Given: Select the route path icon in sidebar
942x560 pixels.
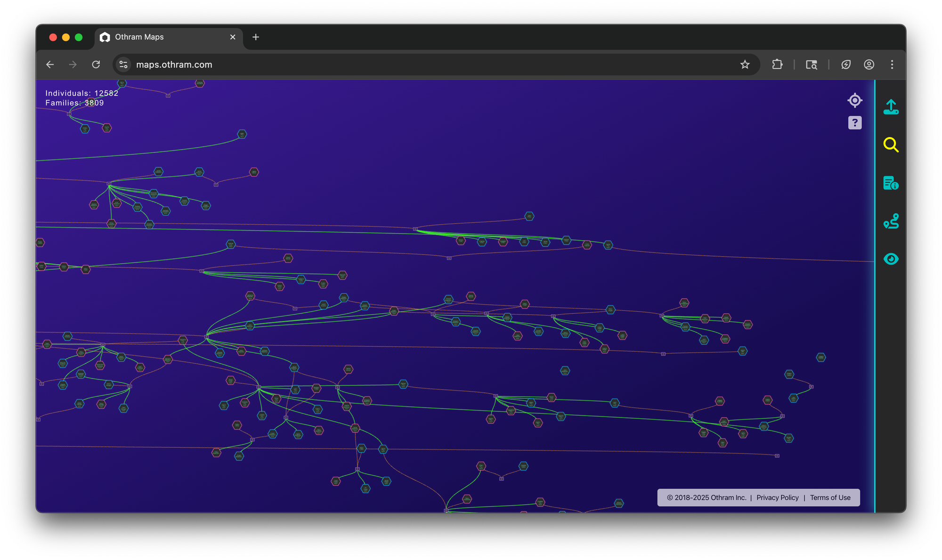Looking at the screenshot, I should point(891,221).
